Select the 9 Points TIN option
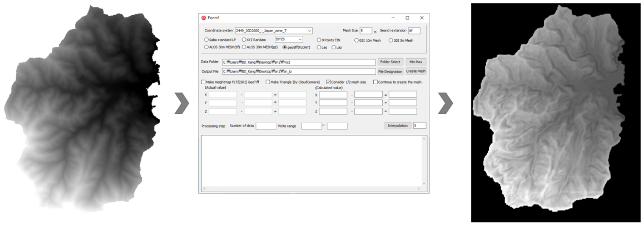Viewport: 644px width, 227px height. (319, 40)
